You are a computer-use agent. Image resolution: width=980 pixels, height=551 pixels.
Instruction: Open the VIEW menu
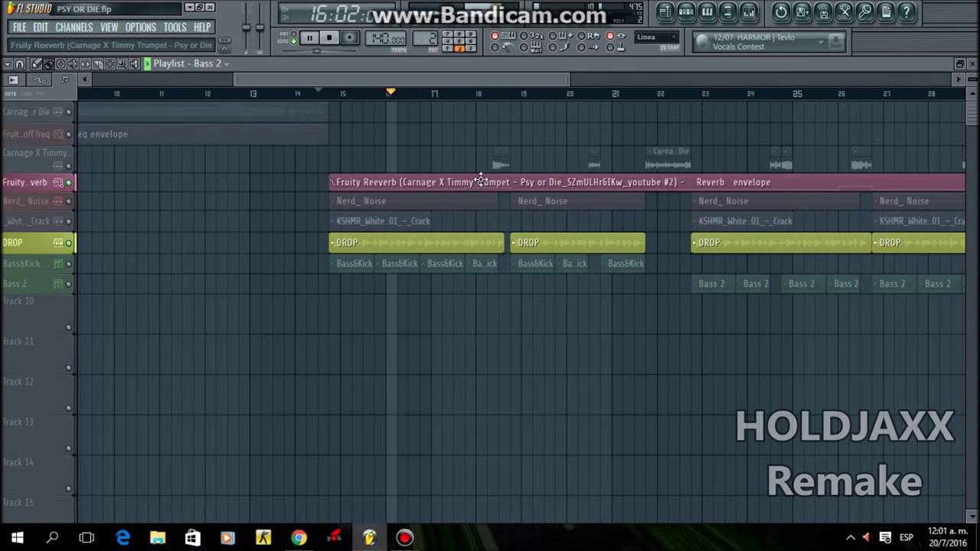pos(109,28)
